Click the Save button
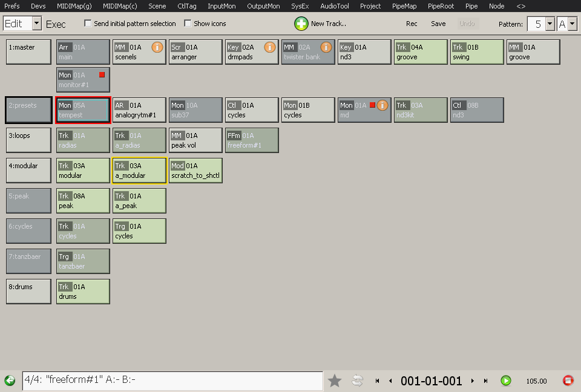 point(438,24)
